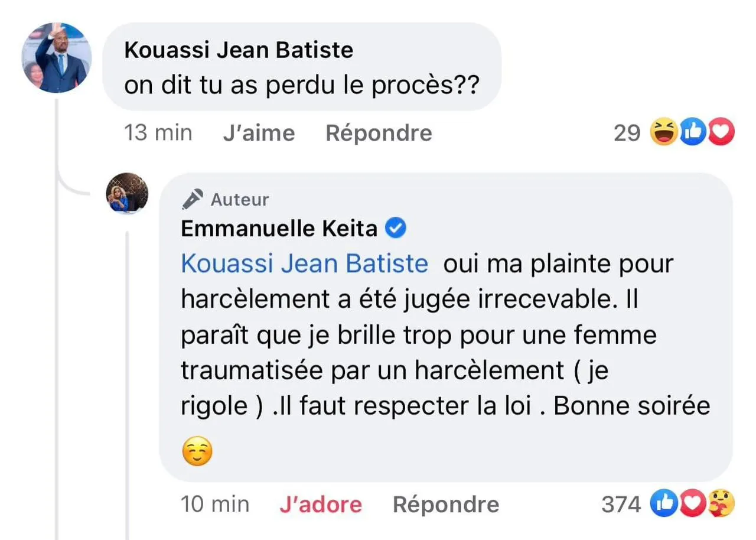Click the laughing Haha reaction icon
The height and width of the screenshot is (540, 756).
[x=663, y=132]
